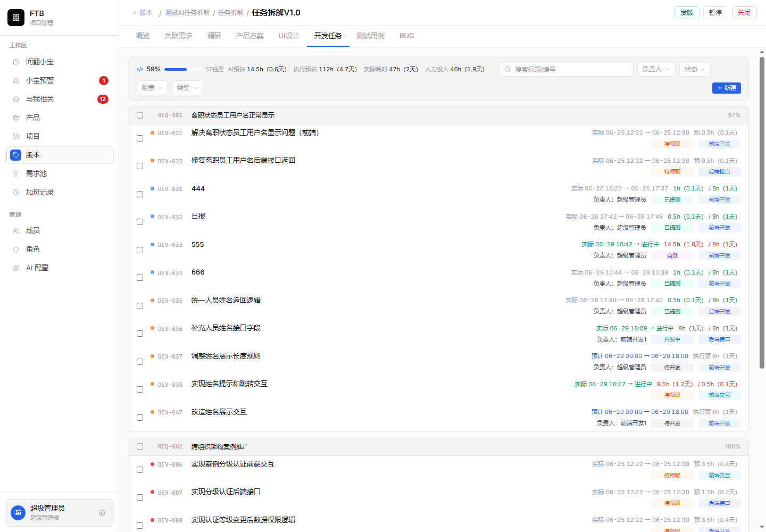Viewport: 766px width, 532px height.
Task: Click the 自测 status tag on DEV-033
Action: 672,256
